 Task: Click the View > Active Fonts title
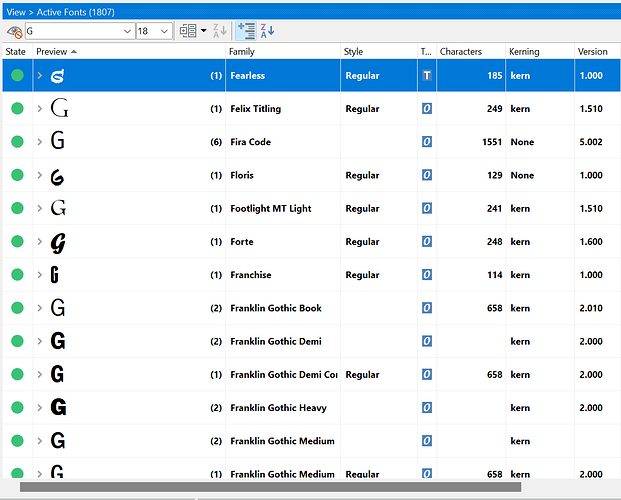point(61,12)
